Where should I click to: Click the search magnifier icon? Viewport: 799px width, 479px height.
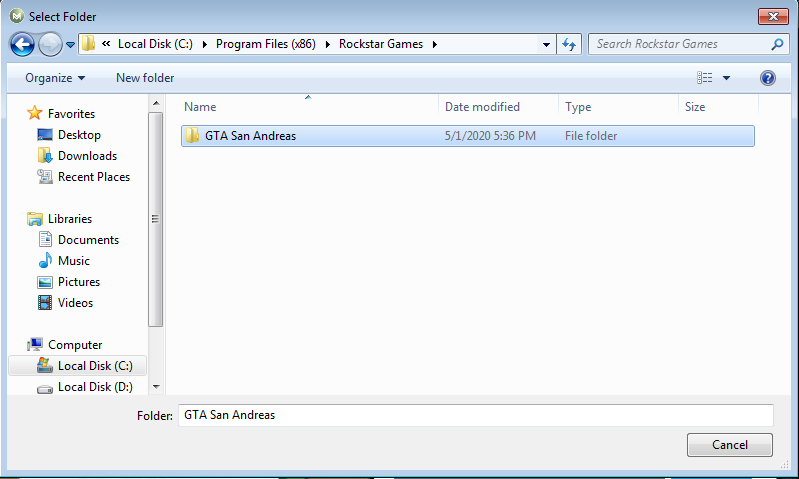point(777,44)
